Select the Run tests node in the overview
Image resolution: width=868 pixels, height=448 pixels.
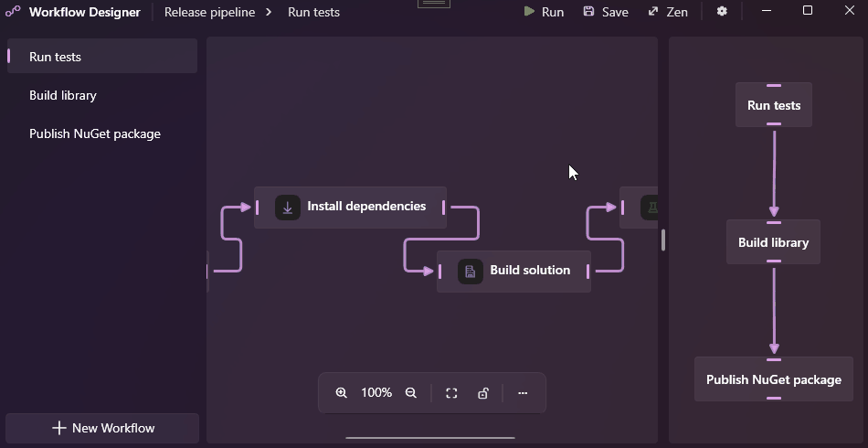774,105
